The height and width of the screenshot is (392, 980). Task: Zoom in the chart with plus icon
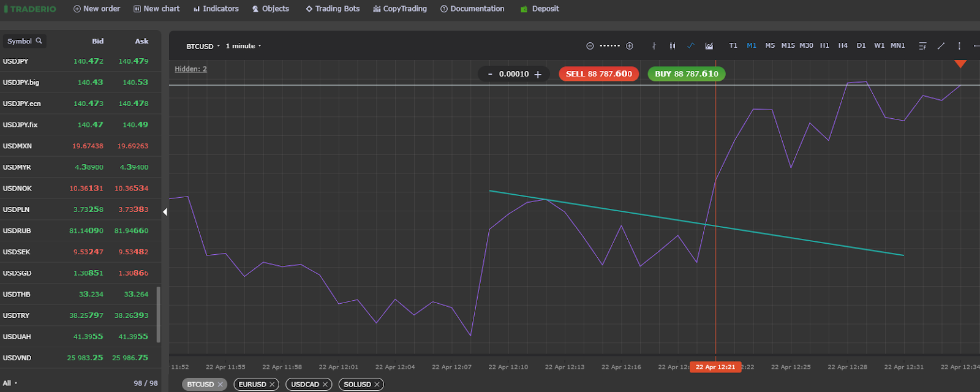tap(629, 46)
